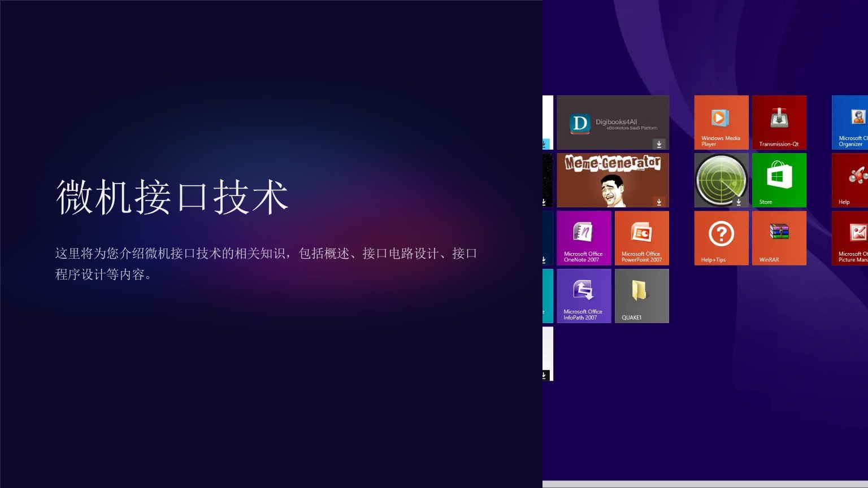Open the Store tile
868x488 pixels.
tap(779, 180)
